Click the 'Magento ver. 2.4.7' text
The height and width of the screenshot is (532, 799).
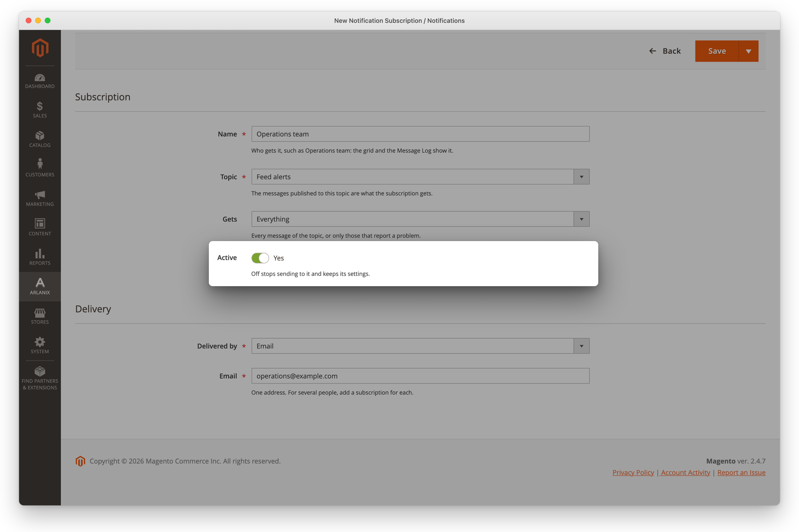(x=736, y=461)
